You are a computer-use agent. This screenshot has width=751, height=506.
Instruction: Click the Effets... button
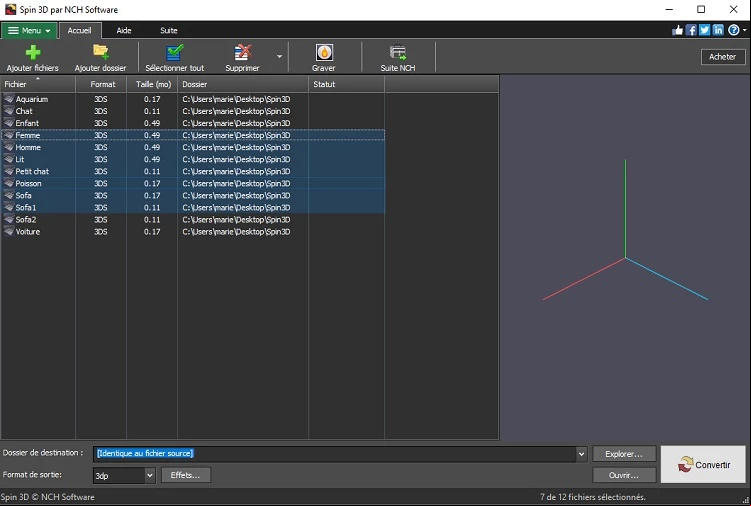click(185, 475)
